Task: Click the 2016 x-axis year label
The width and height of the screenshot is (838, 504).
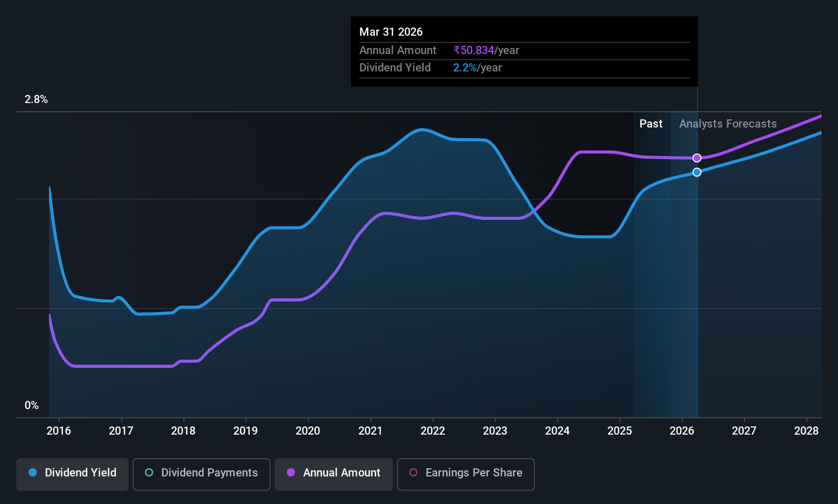Action: [59, 431]
